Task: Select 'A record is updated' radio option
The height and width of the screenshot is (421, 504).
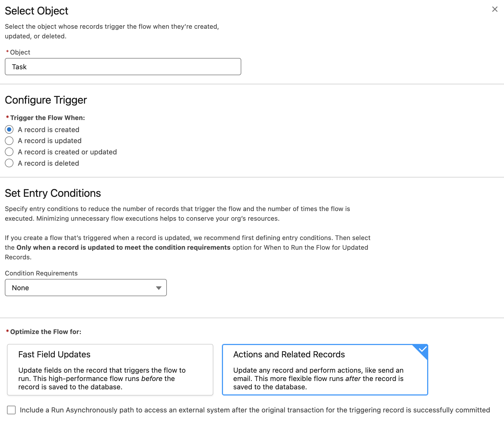Action: pyautogui.click(x=9, y=141)
